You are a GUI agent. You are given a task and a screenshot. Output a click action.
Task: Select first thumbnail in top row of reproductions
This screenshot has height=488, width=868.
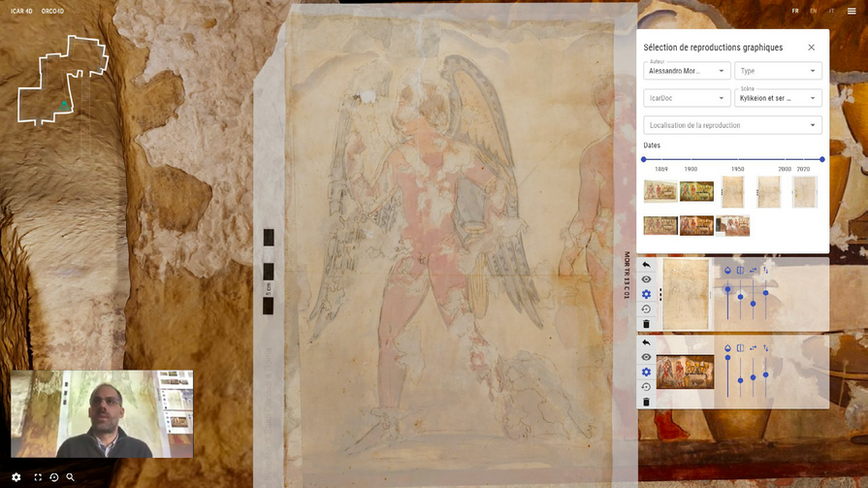(x=660, y=192)
